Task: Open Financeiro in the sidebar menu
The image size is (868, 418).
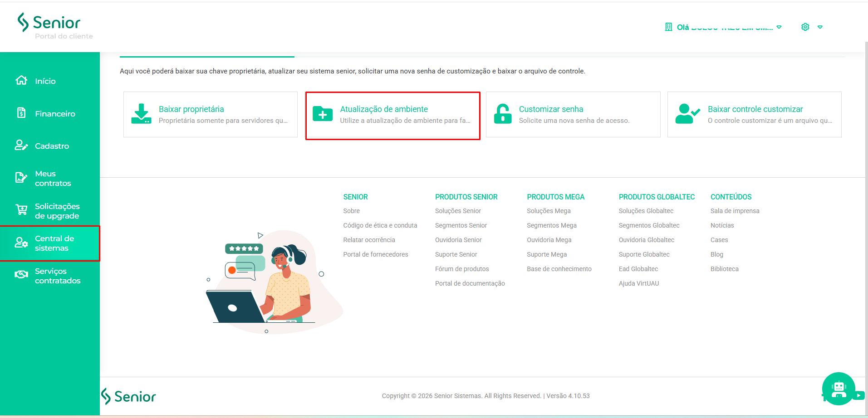Action: (x=55, y=114)
